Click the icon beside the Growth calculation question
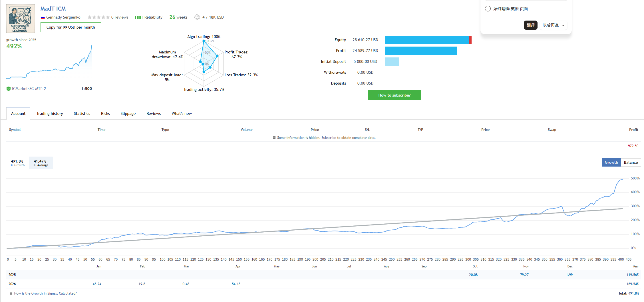Image resolution: width=644 pixels, height=302 pixels. [x=11, y=293]
